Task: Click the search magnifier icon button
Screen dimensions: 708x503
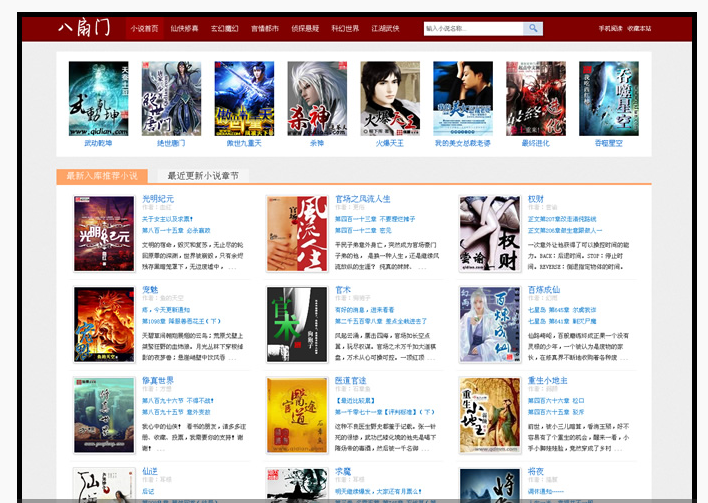Action: (533, 28)
